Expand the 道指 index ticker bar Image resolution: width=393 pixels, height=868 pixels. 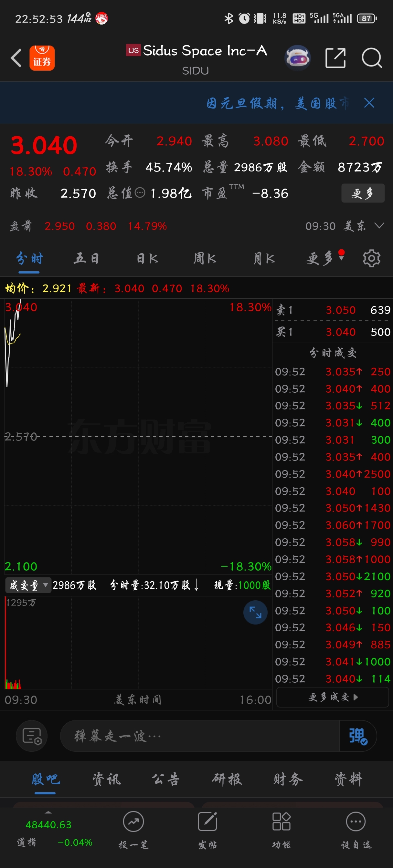point(48,813)
